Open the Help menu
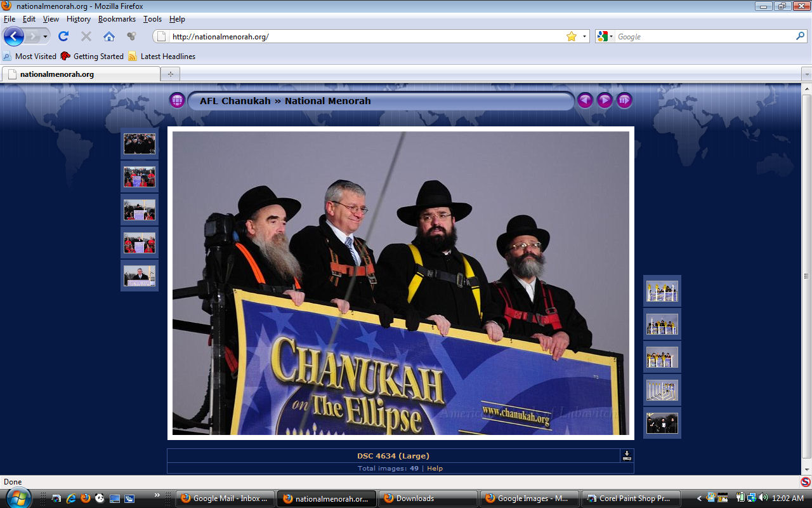Image resolution: width=812 pixels, height=508 pixels. coord(177,19)
